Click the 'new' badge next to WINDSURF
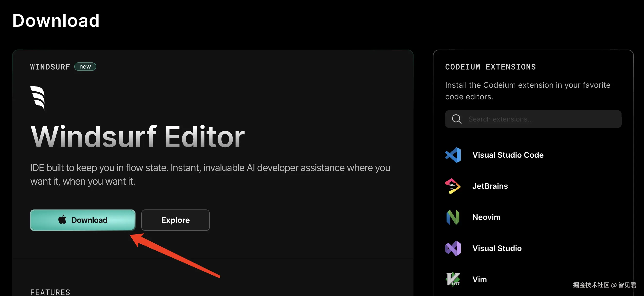This screenshot has width=644, height=296. 85,67
